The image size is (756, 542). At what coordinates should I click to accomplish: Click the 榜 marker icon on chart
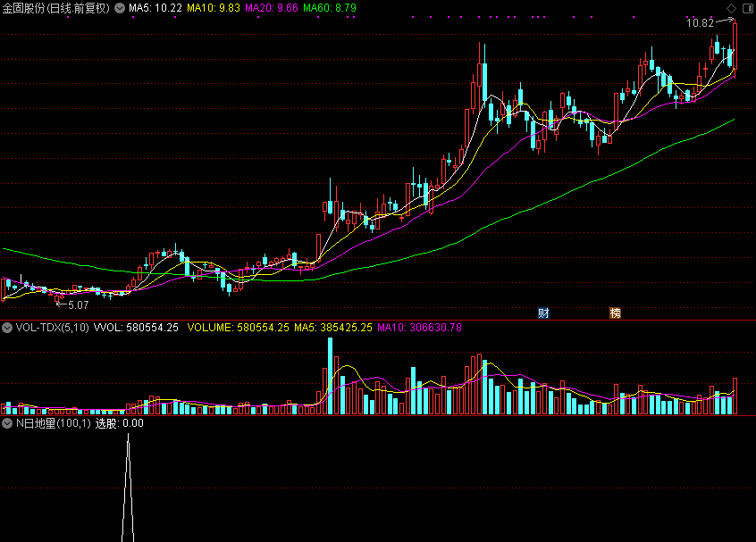coord(615,313)
